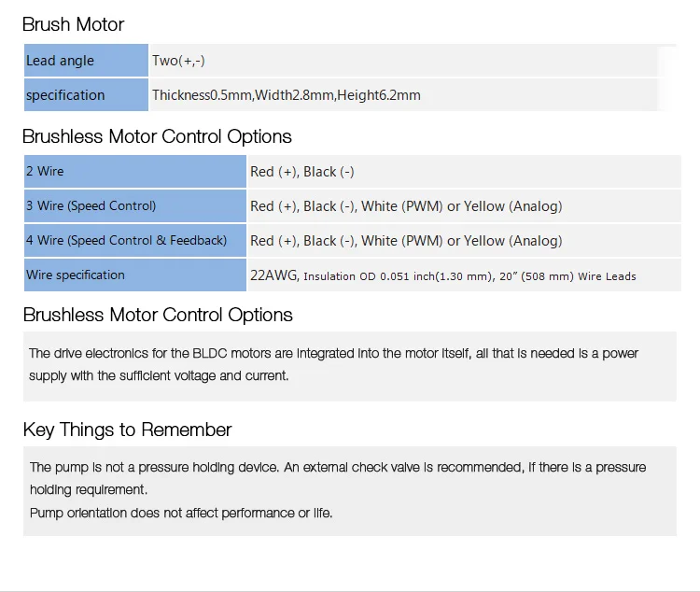Click the wire colors value in the 3 Wire row
700x592 pixels.
(x=406, y=206)
